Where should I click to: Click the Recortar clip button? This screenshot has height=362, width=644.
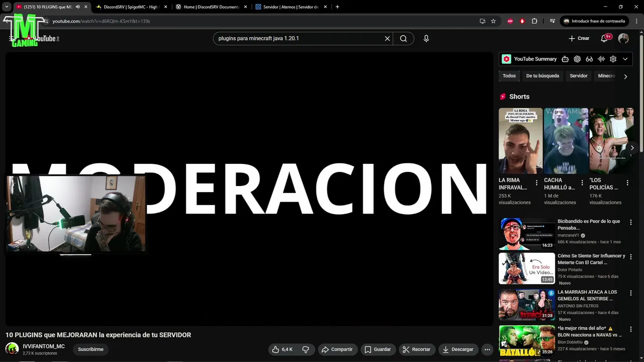point(417,349)
